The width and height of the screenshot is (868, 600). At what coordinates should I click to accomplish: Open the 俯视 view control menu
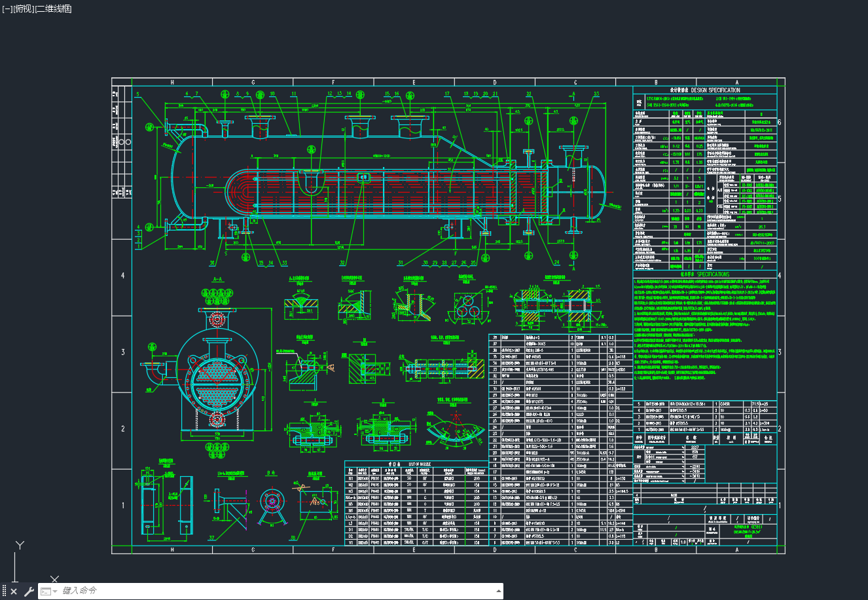(x=24, y=9)
